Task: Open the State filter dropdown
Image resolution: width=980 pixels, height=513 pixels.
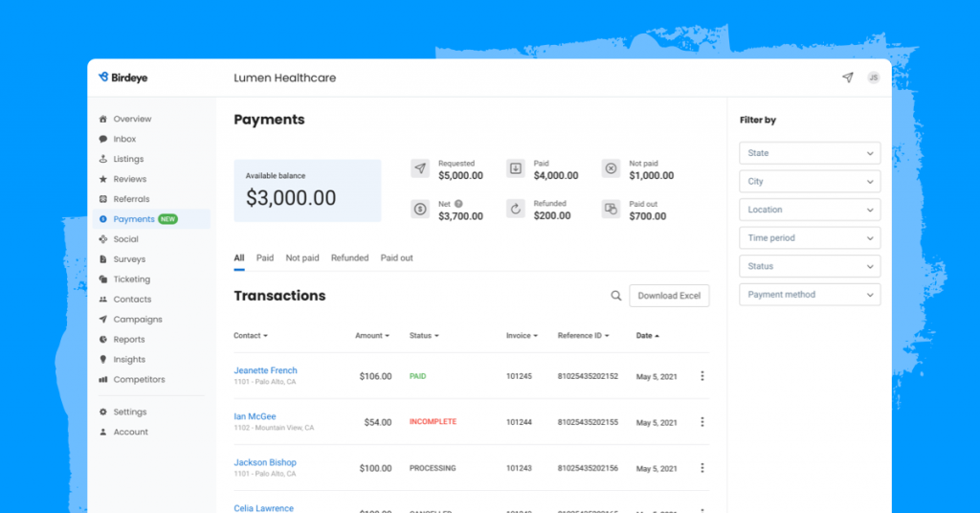Action: click(x=810, y=153)
